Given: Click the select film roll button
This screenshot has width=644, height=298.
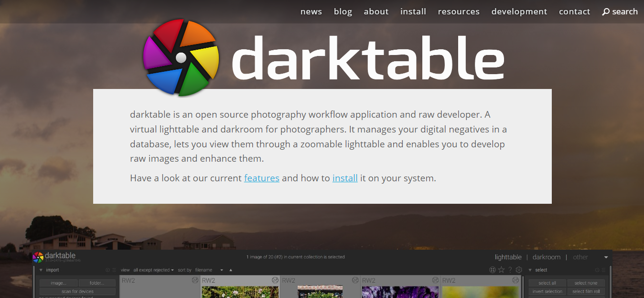Looking at the screenshot, I should tap(586, 291).
